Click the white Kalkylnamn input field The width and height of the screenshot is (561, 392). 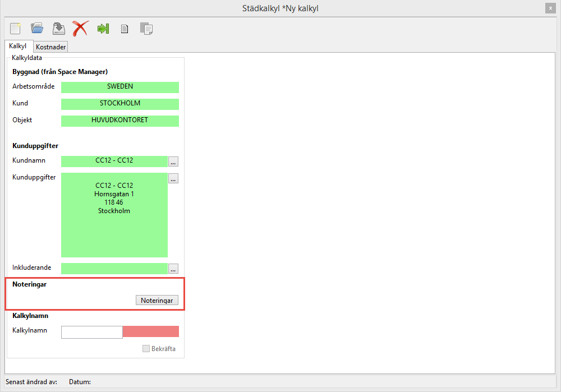pyautogui.click(x=91, y=332)
